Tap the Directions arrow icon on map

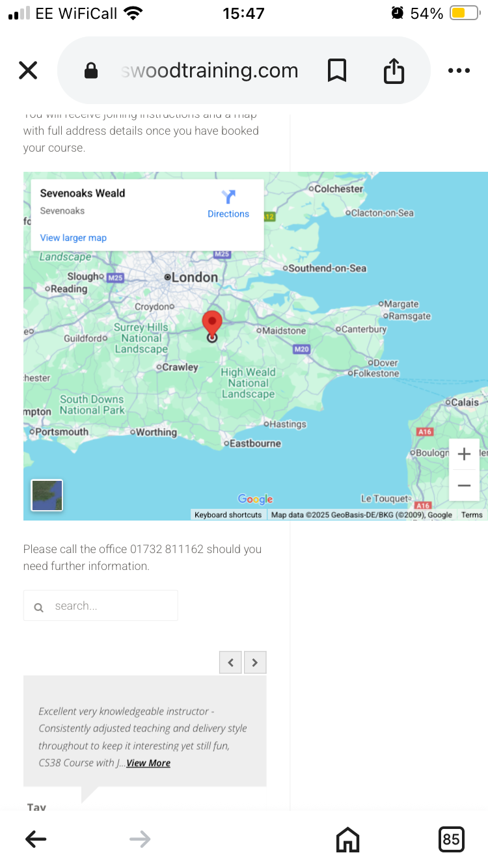coord(228,197)
